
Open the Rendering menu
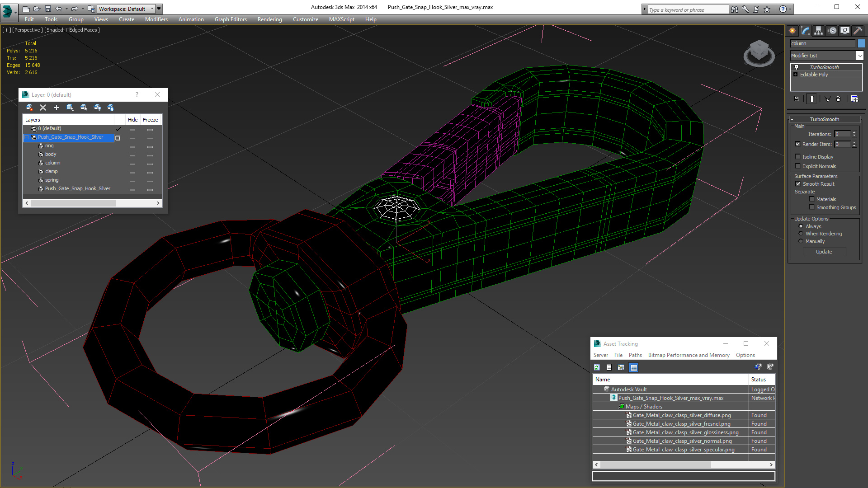[269, 19]
